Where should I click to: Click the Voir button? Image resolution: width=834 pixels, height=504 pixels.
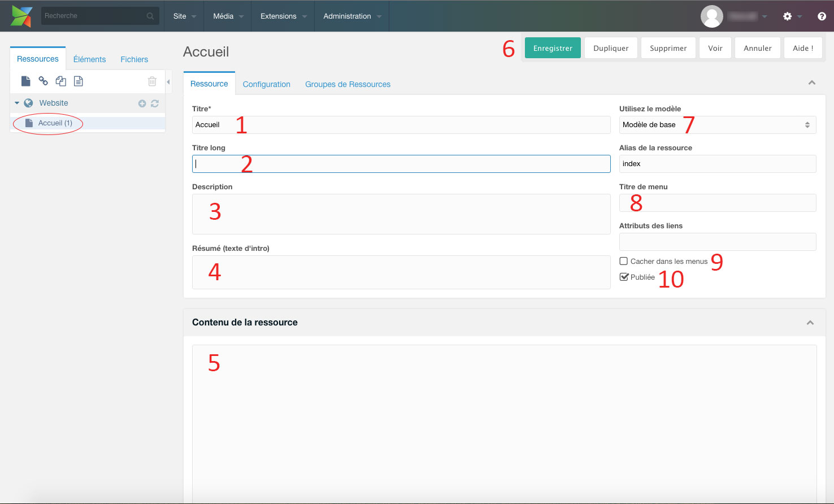[x=715, y=48]
